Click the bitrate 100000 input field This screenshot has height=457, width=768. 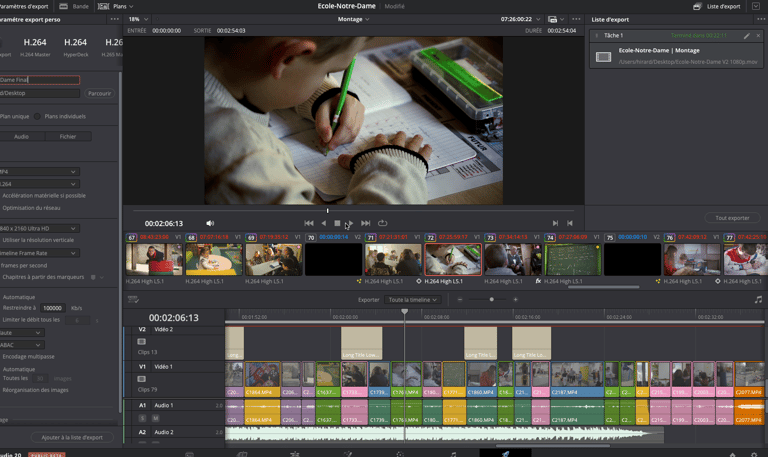pos(53,308)
